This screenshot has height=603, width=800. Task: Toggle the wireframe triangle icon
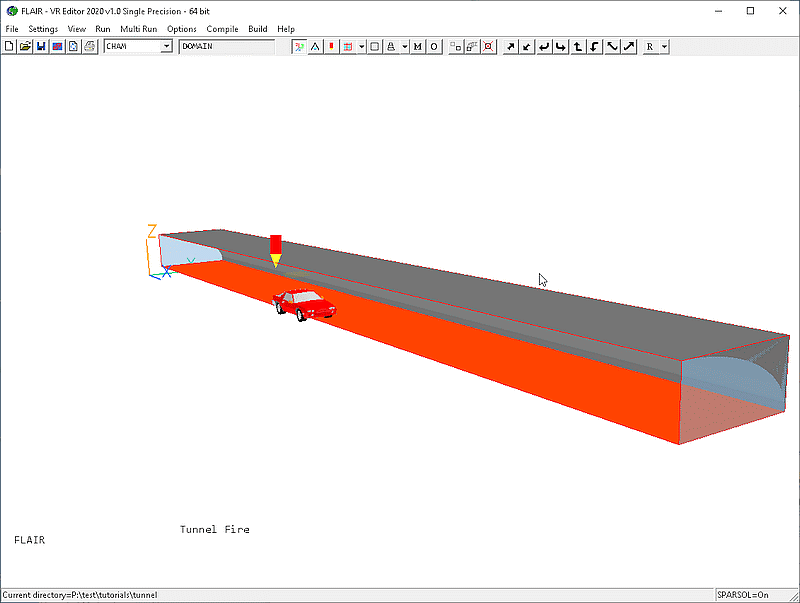coord(315,47)
